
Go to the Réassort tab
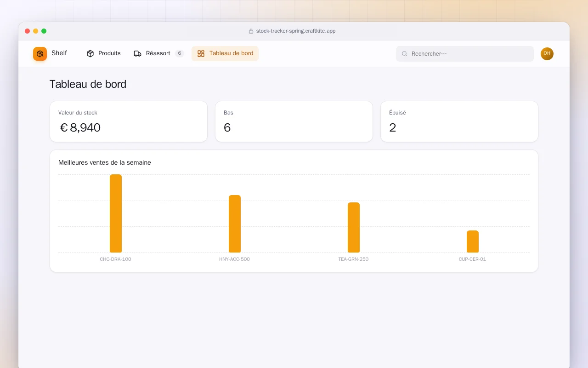click(158, 53)
